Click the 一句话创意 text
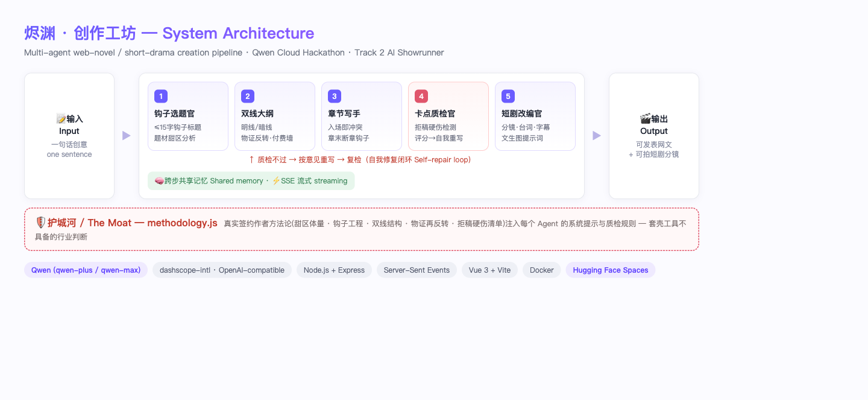868x400 pixels. [69, 145]
